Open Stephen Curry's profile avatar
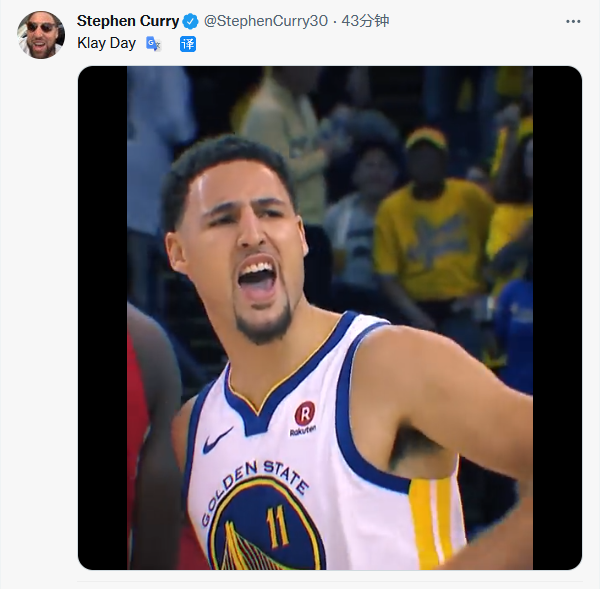The height and width of the screenshot is (589, 600). point(41,36)
